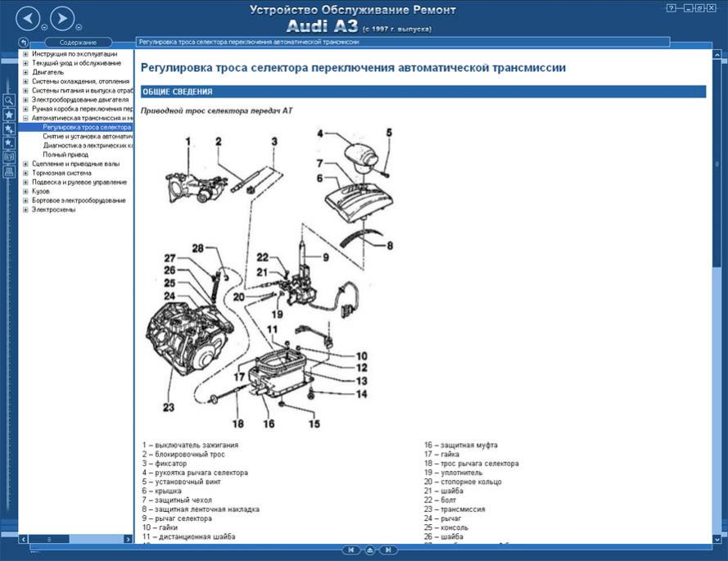Click the return arrow icon beside Содержание

[x=24, y=43]
